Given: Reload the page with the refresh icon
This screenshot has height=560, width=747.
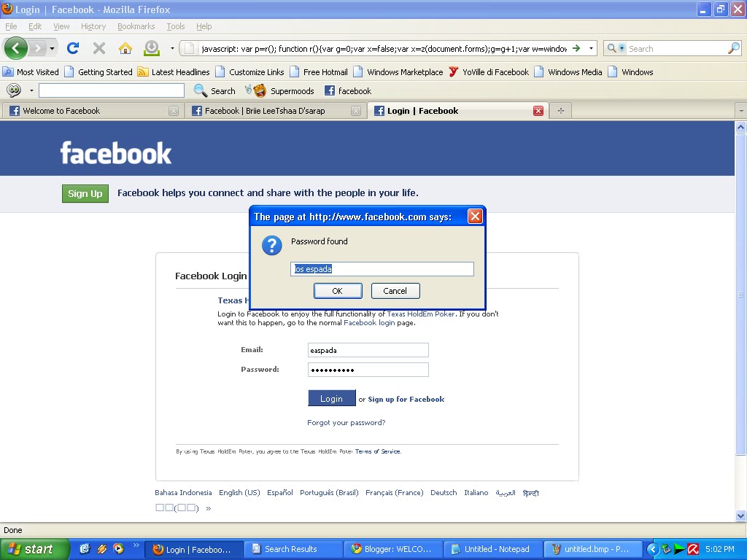Looking at the screenshot, I should 73,48.
